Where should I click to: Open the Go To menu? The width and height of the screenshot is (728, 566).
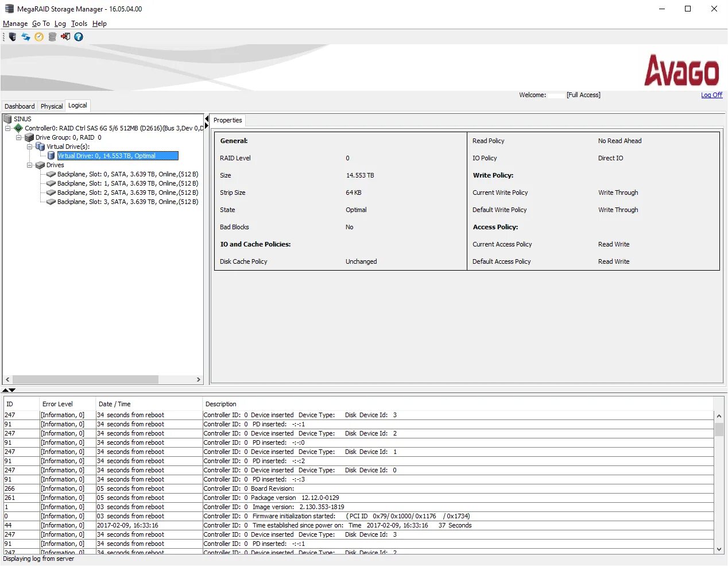click(41, 24)
